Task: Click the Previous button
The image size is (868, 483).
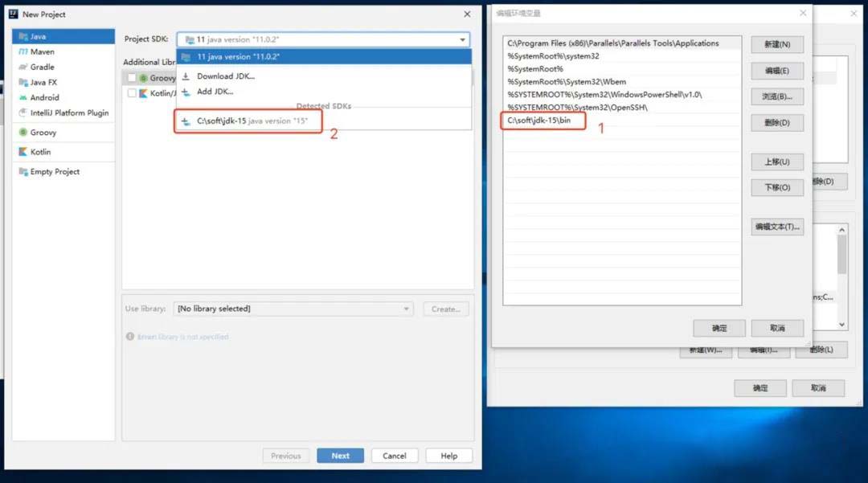Action: pyautogui.click(x=285, y=456)
